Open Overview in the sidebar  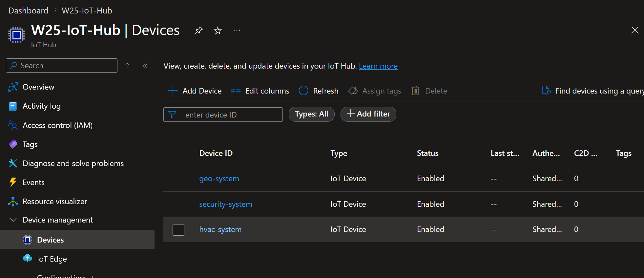tap(38, 87)
